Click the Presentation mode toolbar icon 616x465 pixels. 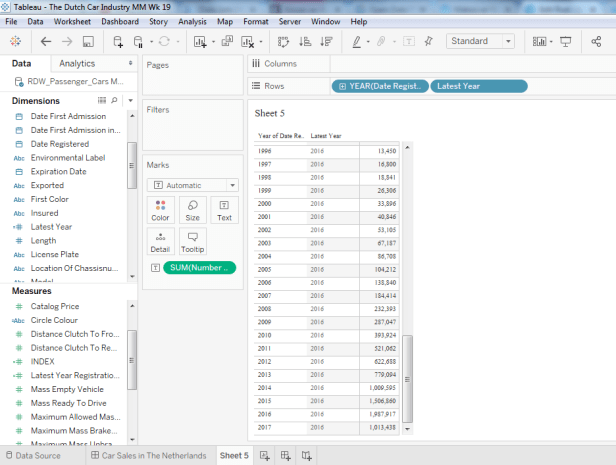pyautogui.click(x=566, y=42)
